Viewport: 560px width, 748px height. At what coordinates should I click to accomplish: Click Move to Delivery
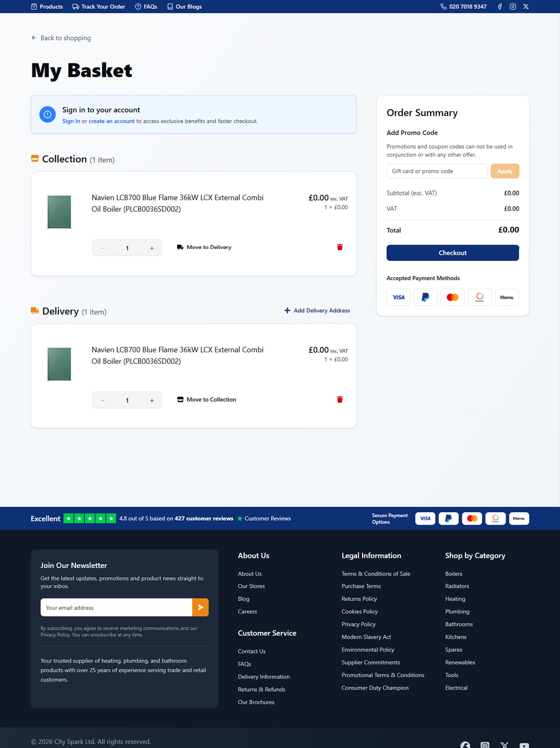[204, 247]
